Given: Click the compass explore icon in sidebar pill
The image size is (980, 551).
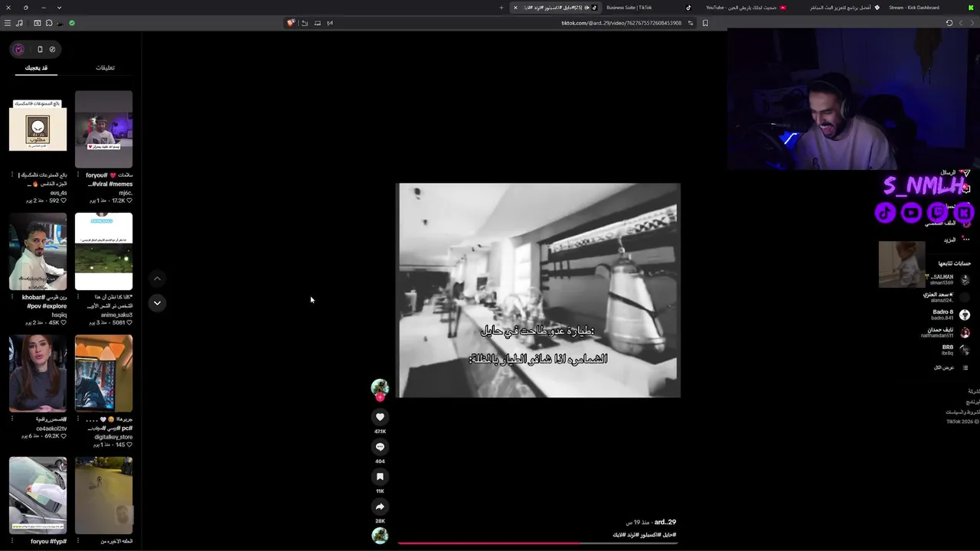Looking at the screenshot, I should 52,49.
